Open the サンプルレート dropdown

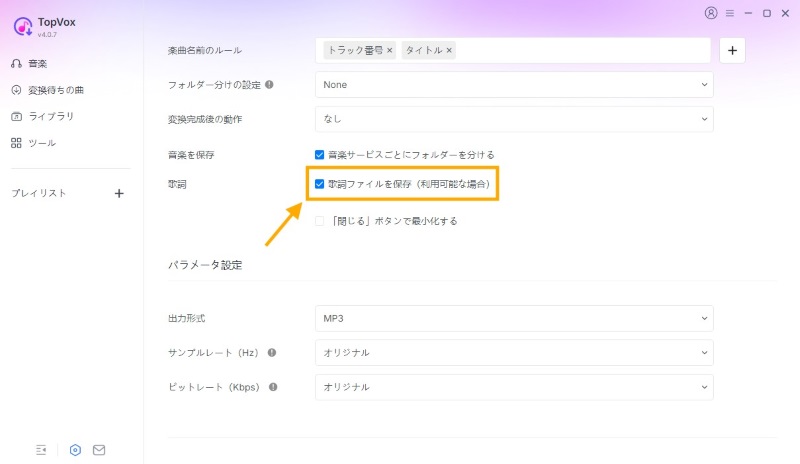[514, 353]
